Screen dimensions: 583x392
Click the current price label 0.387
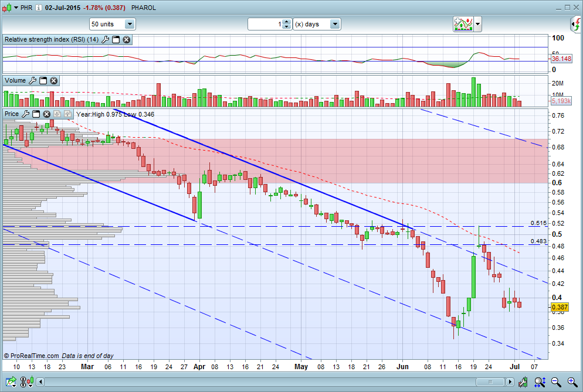(560, 307)
